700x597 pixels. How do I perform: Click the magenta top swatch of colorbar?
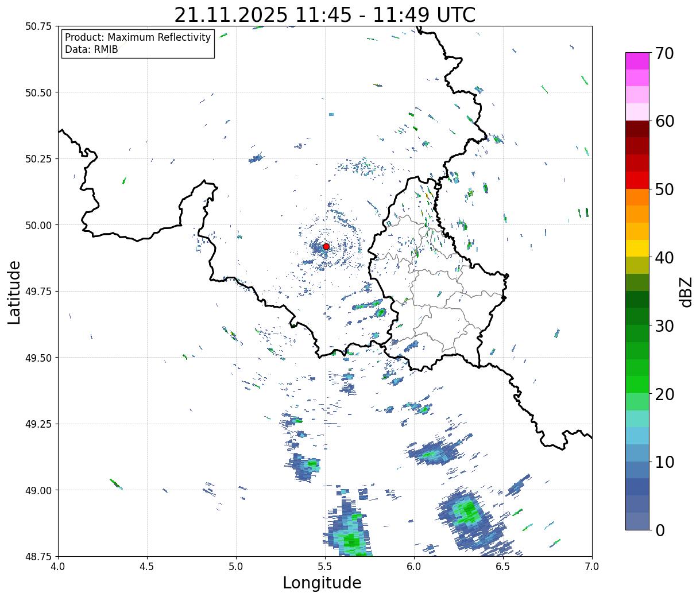[x=637, y=61]
